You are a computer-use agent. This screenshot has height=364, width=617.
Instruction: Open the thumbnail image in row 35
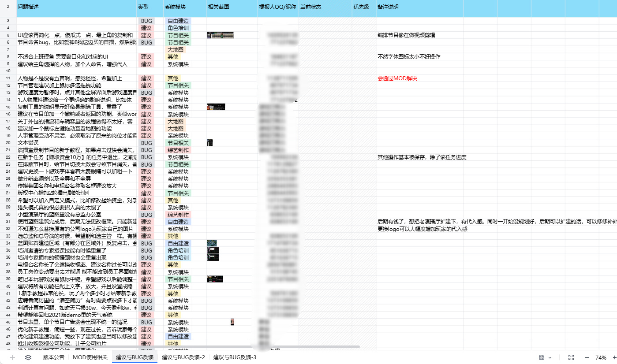pyautogui.click(x=213, y=250)
